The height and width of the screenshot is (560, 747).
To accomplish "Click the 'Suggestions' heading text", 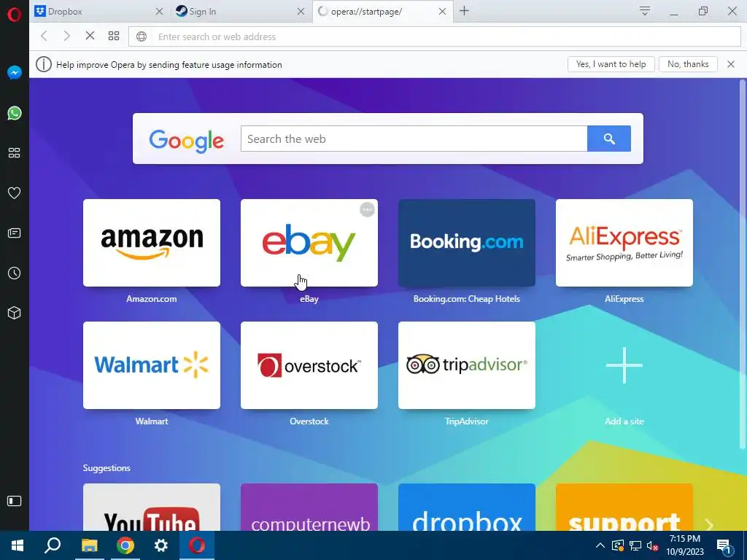I will coord(107,468).
